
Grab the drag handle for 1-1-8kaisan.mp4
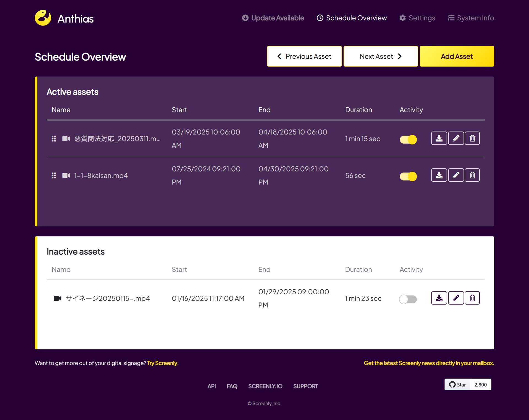point(53,175)
